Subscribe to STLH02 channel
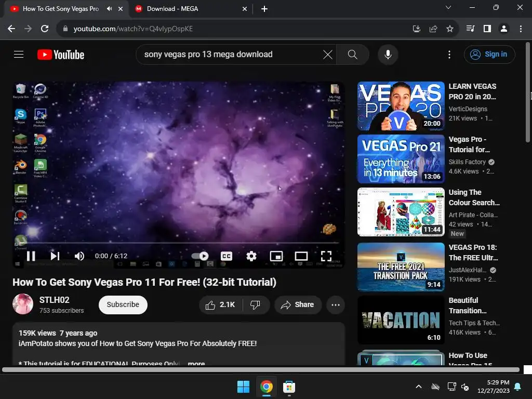 coord(123,304)
